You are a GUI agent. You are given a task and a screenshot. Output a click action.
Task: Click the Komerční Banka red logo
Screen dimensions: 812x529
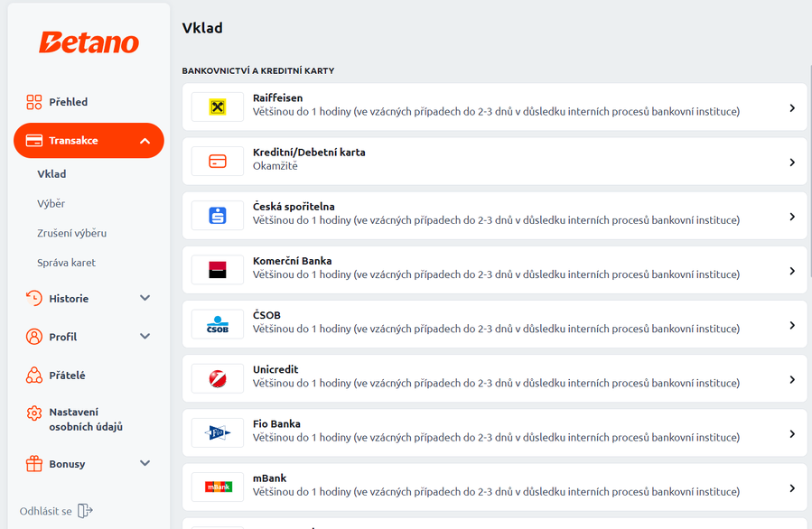coord(218,270)
